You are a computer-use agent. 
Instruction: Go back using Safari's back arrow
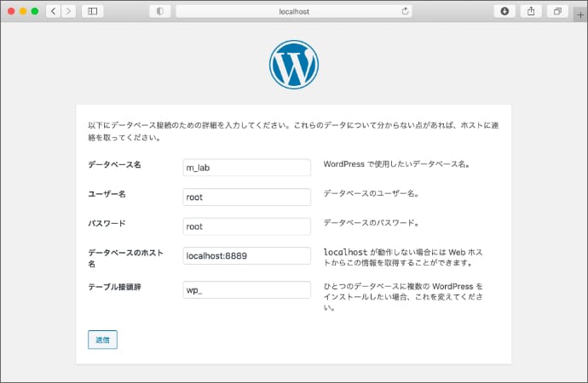52,11
